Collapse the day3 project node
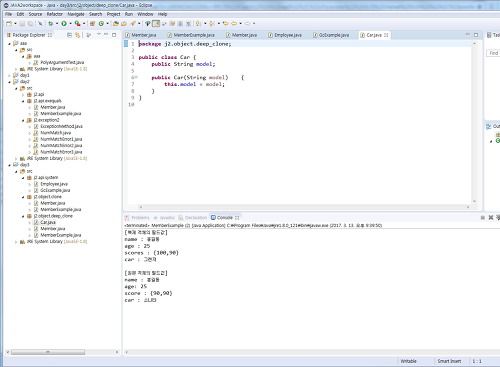Screen dimensions: 500x367 pos(9,165)
